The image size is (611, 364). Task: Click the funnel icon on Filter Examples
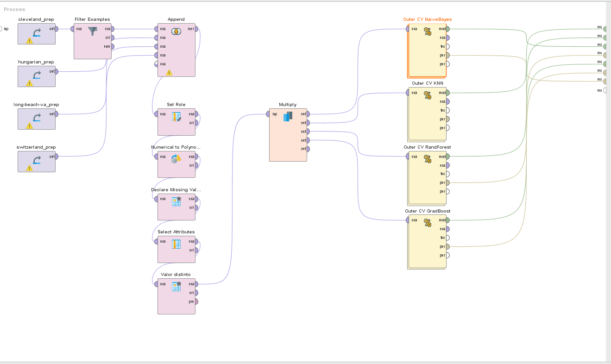coord(93,31)
